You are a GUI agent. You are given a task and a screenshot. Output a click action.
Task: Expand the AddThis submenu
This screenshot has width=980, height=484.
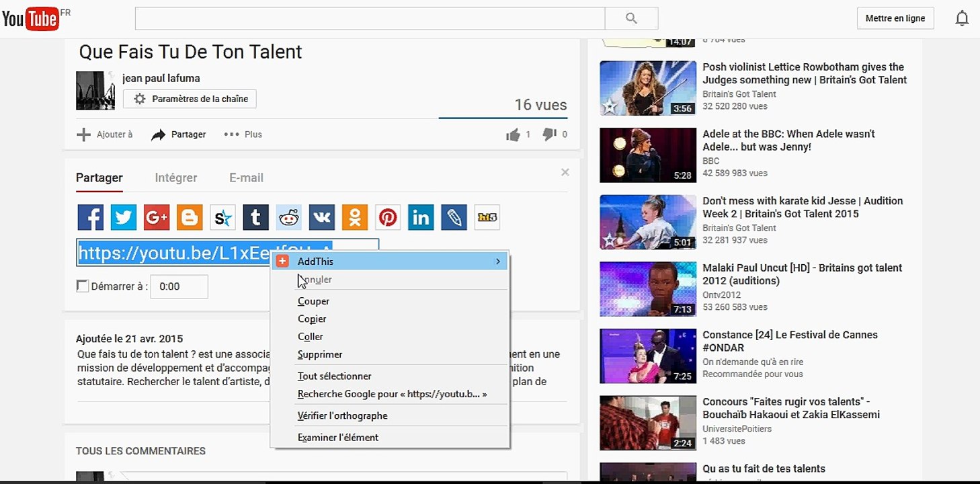(390, 261)
